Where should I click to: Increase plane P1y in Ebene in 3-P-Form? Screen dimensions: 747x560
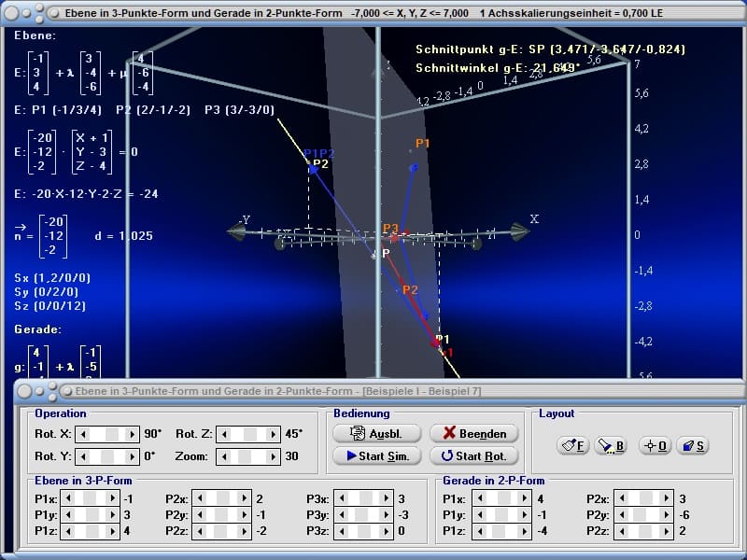pyautogui.click(x=113, y=514)
